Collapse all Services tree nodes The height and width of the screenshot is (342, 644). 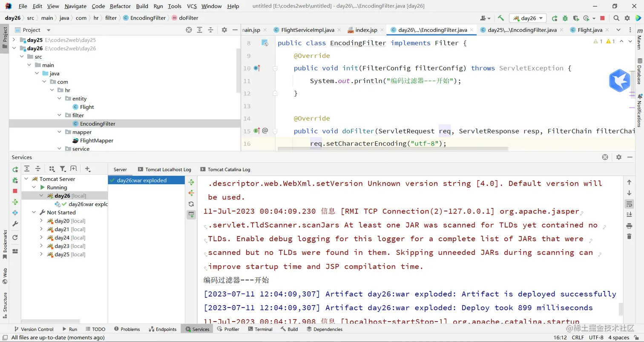pos(37,169)
